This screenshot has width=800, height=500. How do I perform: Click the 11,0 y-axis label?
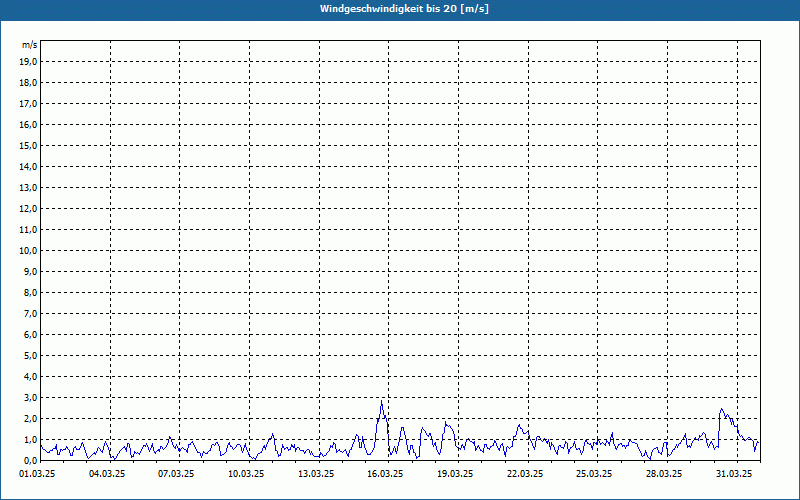point(28,230)
